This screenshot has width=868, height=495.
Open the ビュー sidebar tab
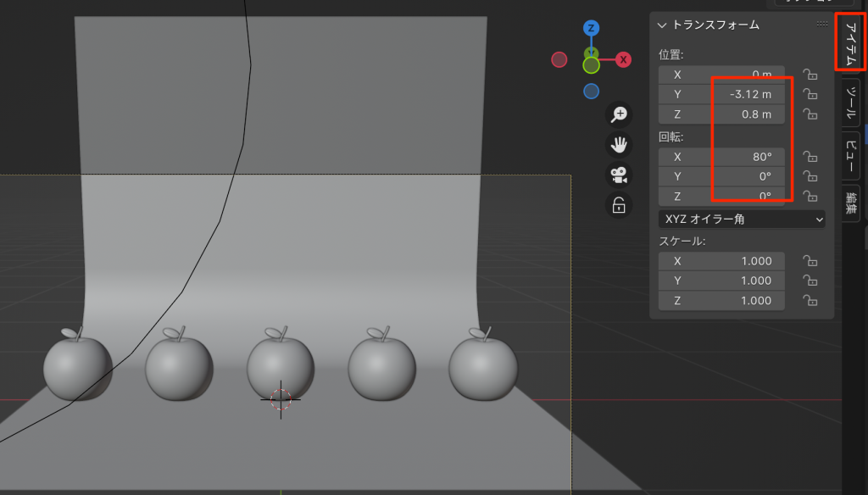pyautogui.click(x=851, y=155)
